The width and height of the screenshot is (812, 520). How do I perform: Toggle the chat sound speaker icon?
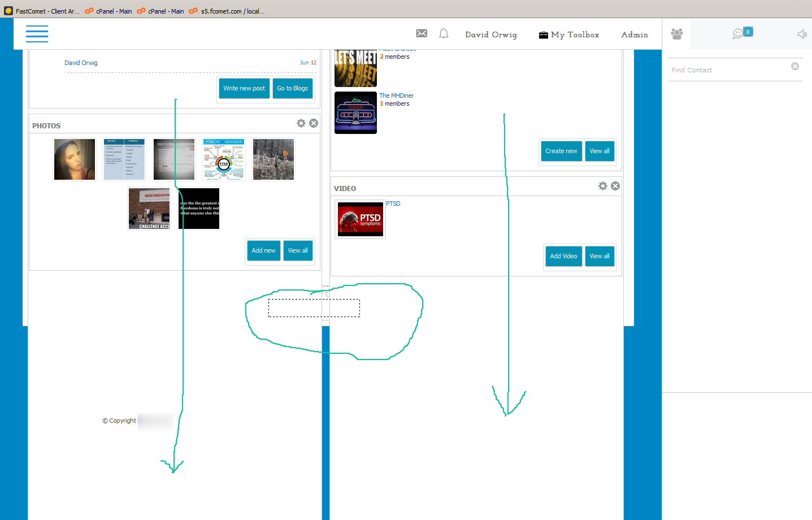pos(802,34)
